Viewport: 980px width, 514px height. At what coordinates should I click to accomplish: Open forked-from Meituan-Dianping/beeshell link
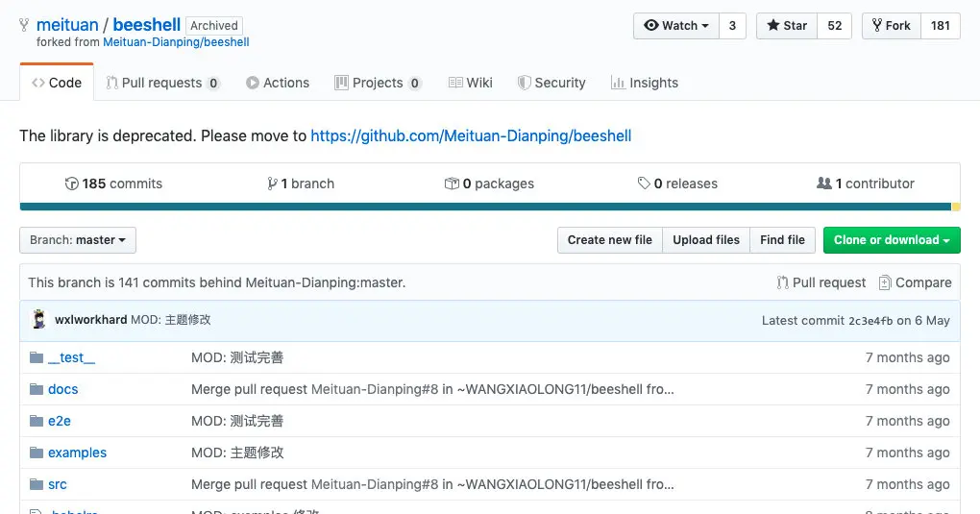point(176,42)
